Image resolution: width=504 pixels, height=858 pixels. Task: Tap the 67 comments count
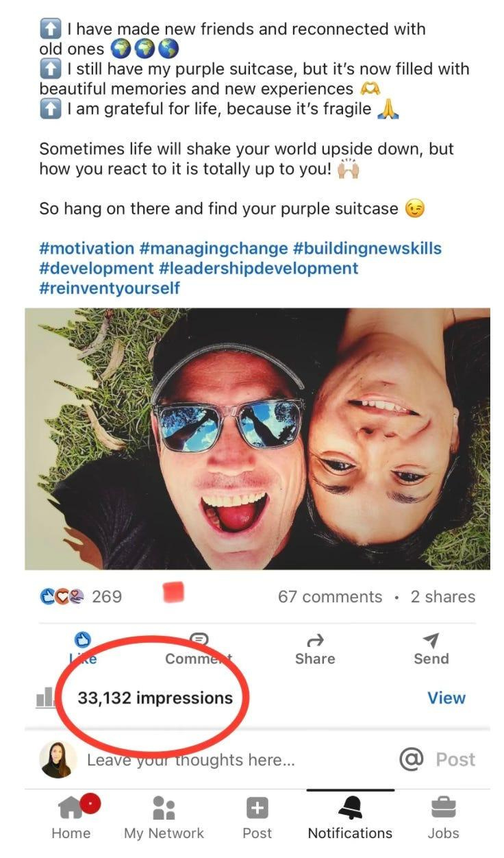click(x=331, y=596)
